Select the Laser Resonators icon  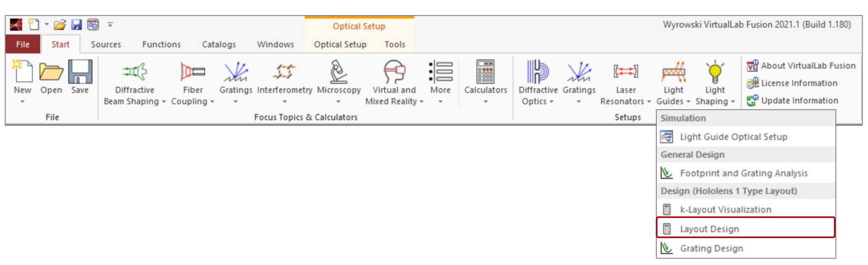pos(626,71)
